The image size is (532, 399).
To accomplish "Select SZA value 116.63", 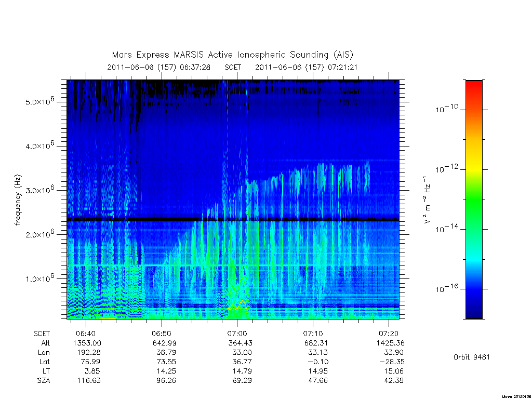I will pyautogui.click(x=89, y=381).
